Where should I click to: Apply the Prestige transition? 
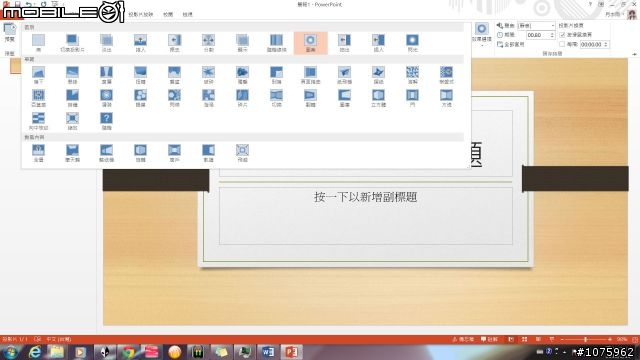tap(174, 75)
